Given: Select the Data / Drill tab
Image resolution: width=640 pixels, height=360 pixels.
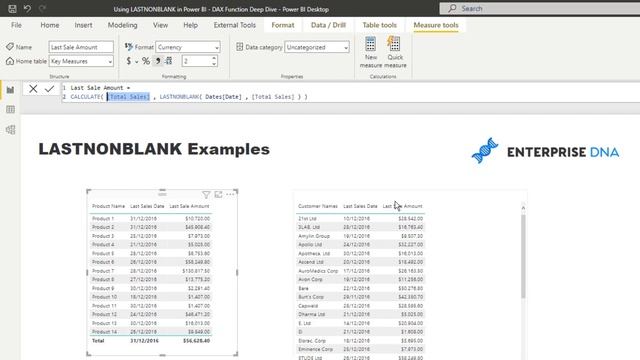Looking at the screenshot, I should point(328,25).
